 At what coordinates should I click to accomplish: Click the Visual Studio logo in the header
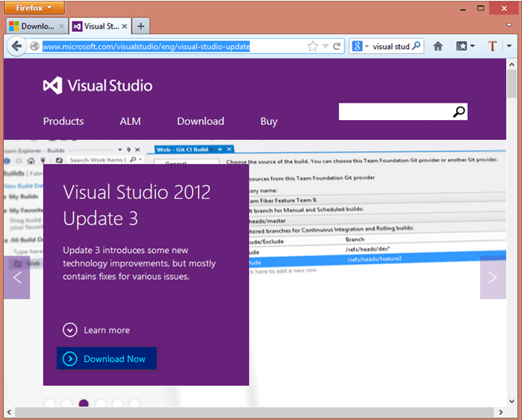coord(98,86)
